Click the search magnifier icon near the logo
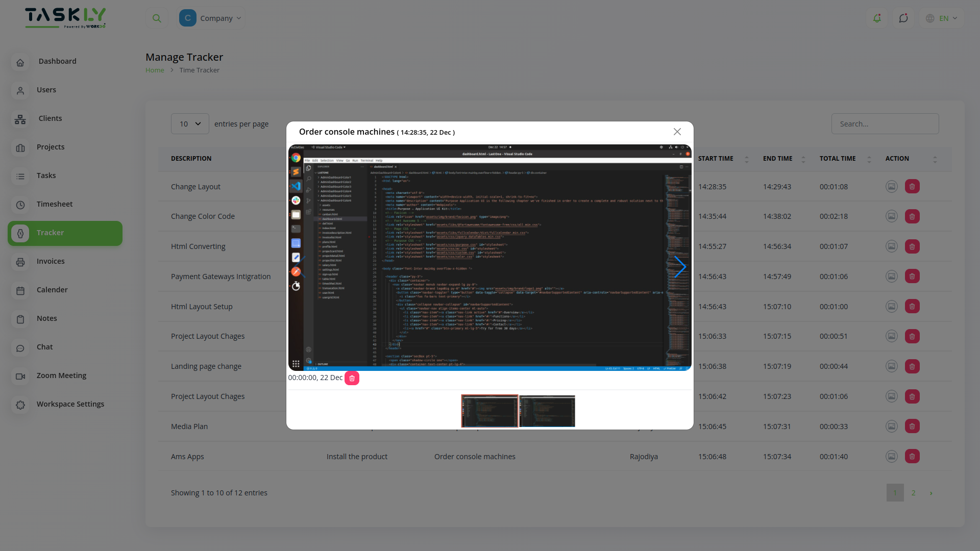This screenshot has width=980, height=551. point(157,18)
